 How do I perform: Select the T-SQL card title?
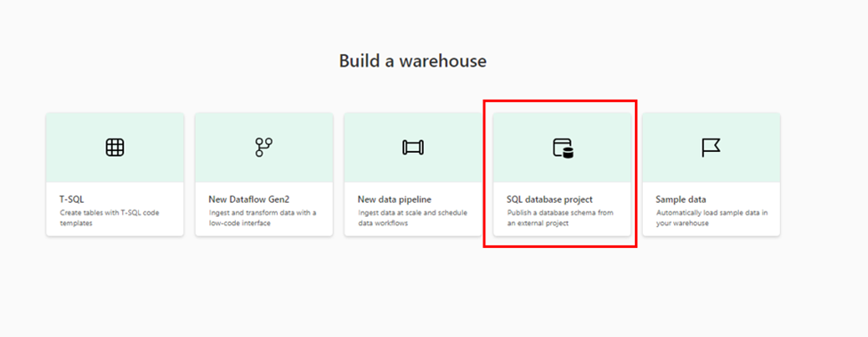[x=71, y=199]
